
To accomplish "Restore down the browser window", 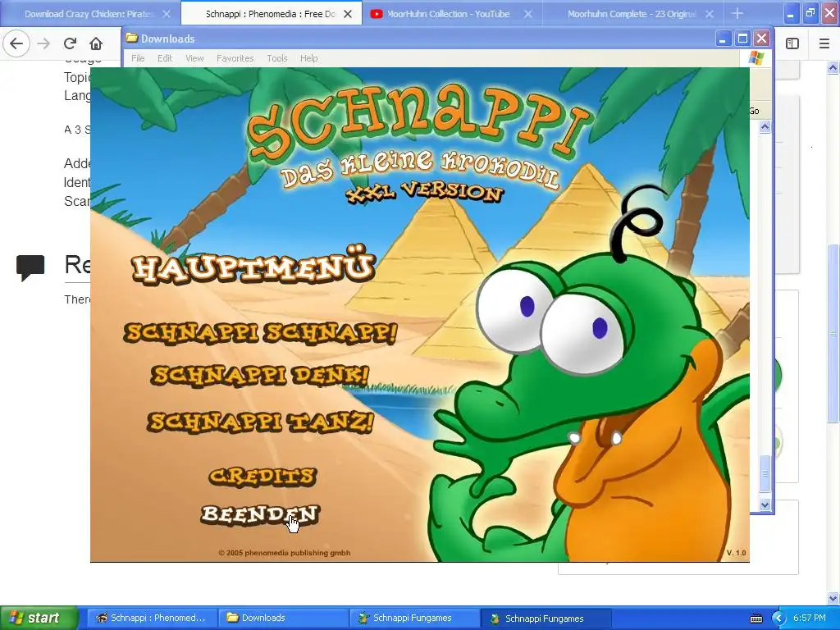I will [810, 14].
